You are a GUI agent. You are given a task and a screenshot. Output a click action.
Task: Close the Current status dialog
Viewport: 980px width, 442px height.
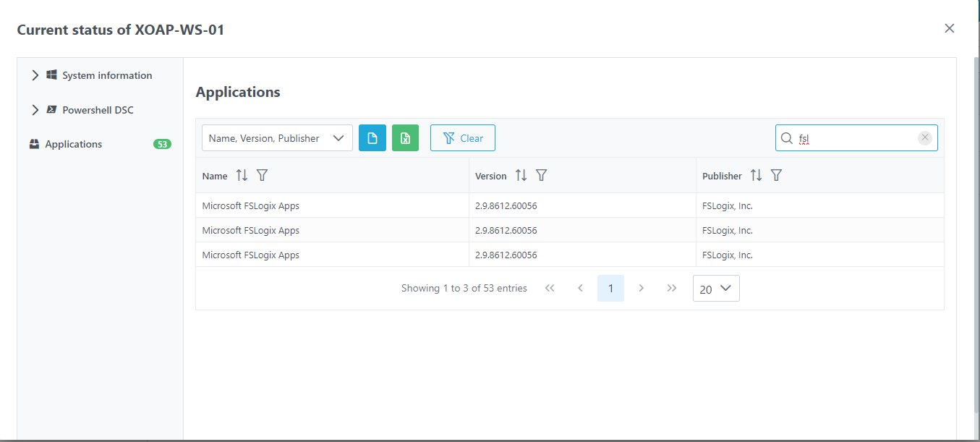(950, 28)
